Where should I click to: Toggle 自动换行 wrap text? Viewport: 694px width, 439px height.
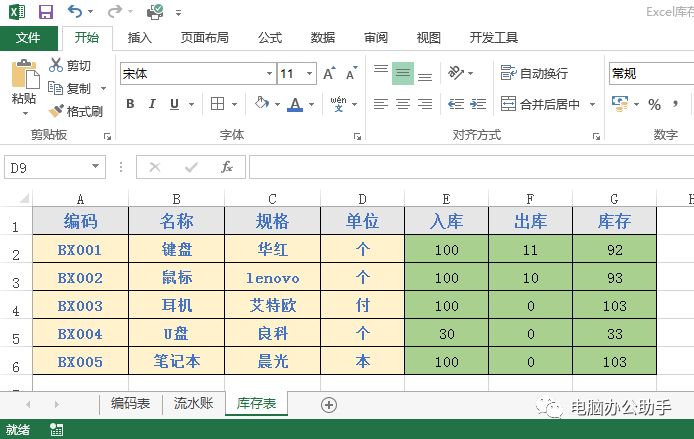(534, 73)
